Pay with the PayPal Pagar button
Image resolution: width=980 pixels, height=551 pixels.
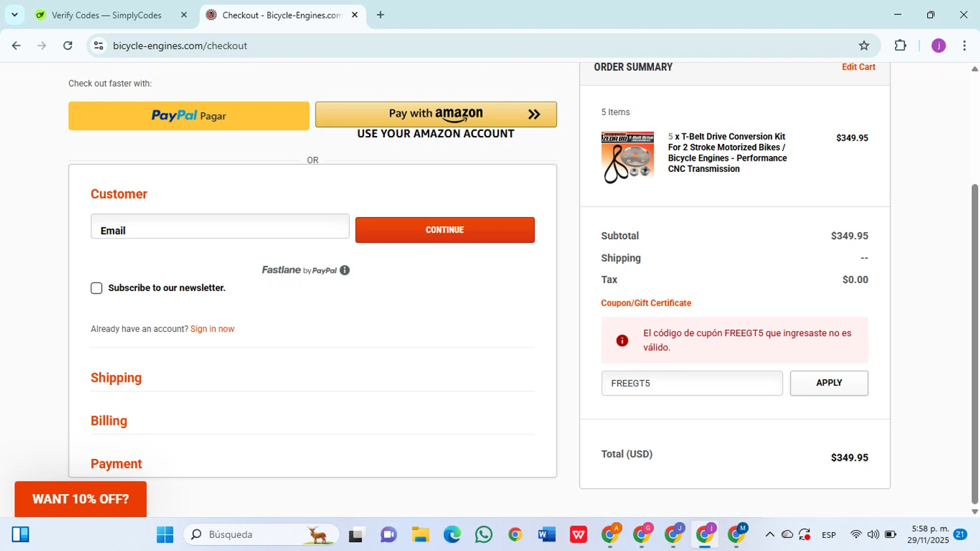click(189, 116)
